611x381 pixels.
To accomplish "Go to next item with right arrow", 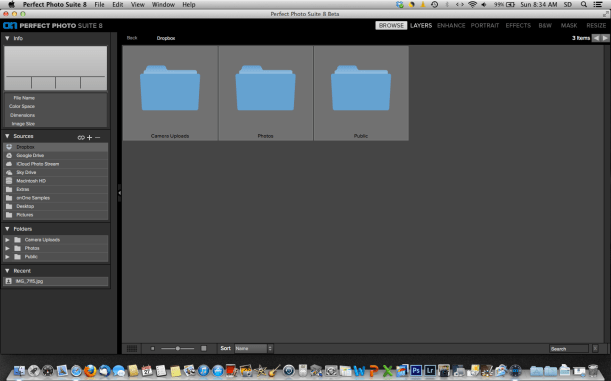I will tap(605, 38).
